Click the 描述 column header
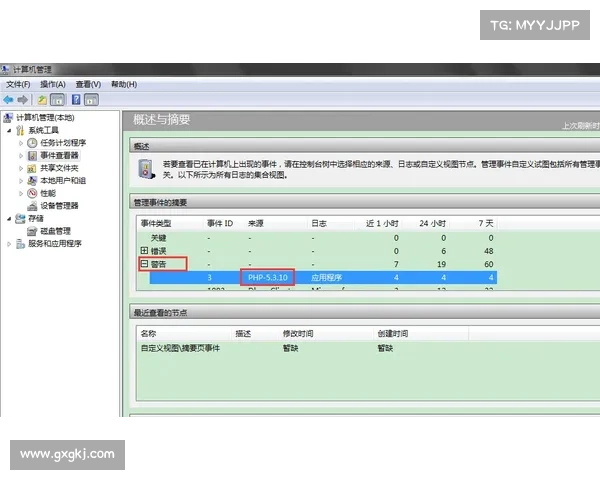 coord(255,334)
